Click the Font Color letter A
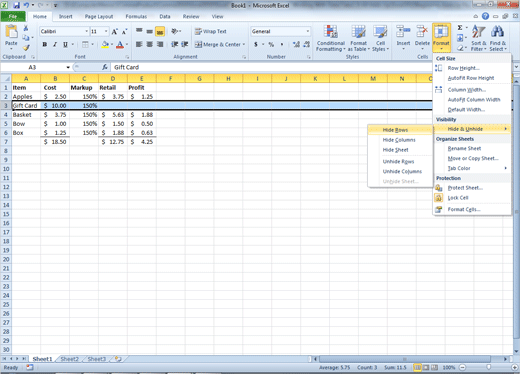 (x=120, y=44)
